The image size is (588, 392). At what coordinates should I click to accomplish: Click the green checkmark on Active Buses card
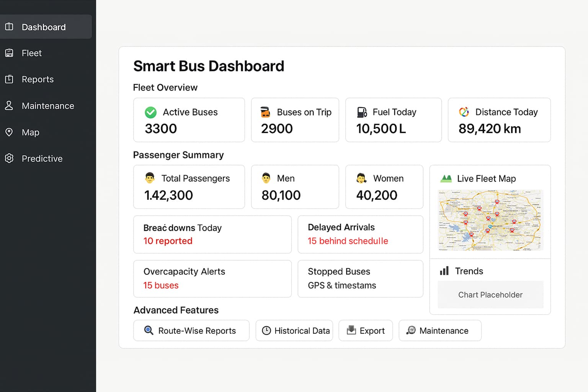150,112
